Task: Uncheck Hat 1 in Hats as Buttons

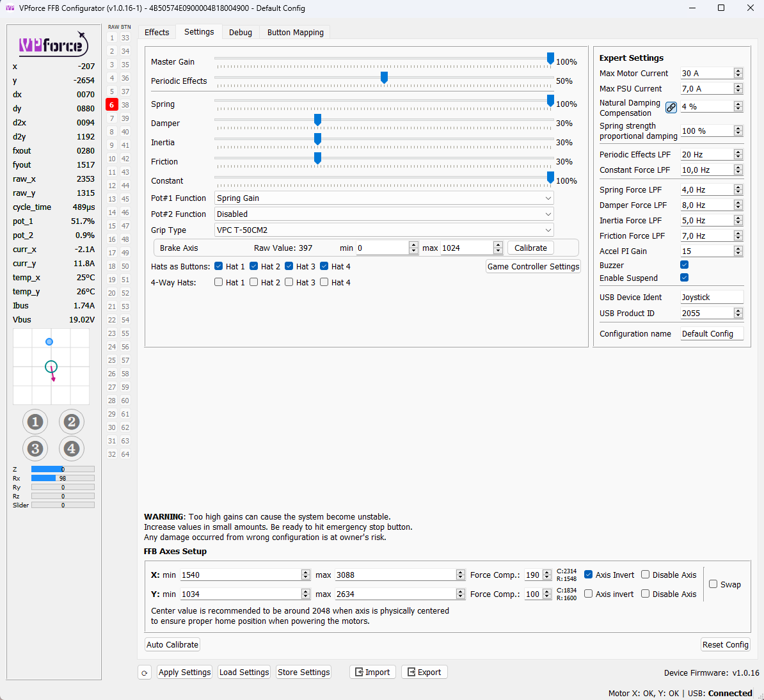Action: [x=219, y=266]
